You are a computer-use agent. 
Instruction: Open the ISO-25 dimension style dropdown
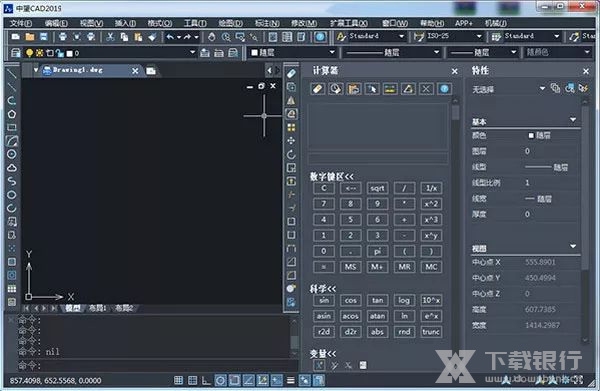pyautogui.click(x=479, y=37)
